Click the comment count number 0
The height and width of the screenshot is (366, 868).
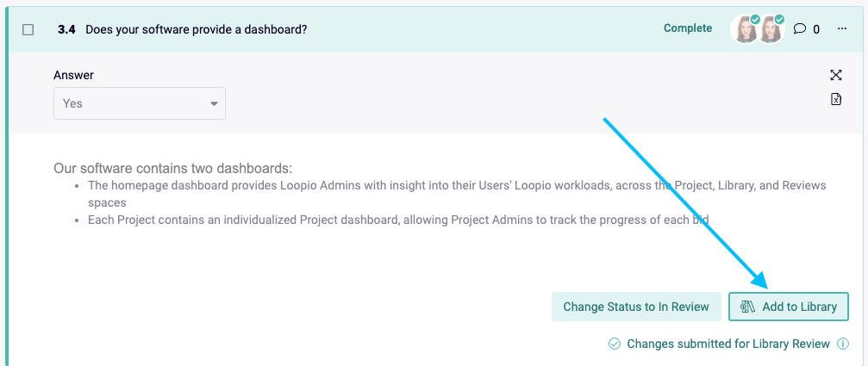tap(816, 29)
